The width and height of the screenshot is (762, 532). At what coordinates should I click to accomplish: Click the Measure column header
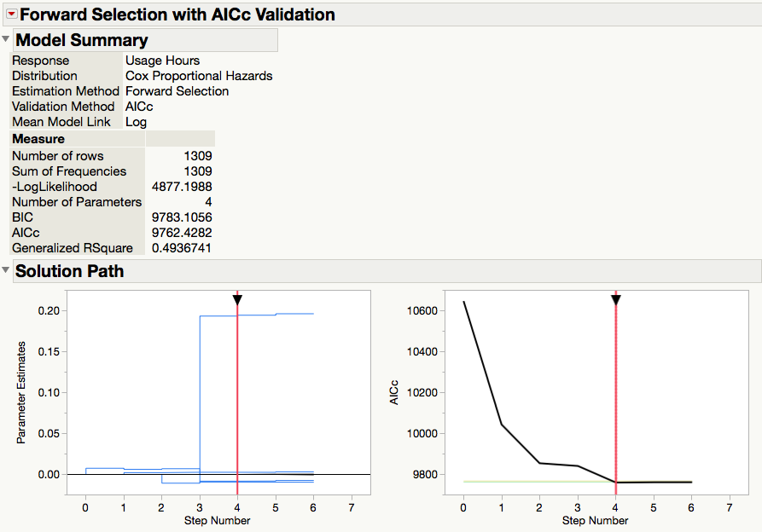pyautogui.click(x=38, y=139)
